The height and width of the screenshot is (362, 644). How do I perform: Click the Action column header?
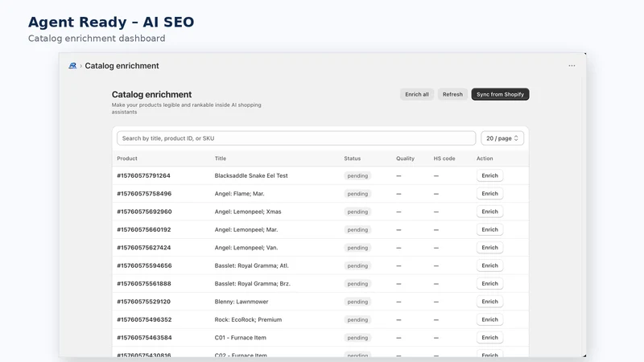coord(485,158)
